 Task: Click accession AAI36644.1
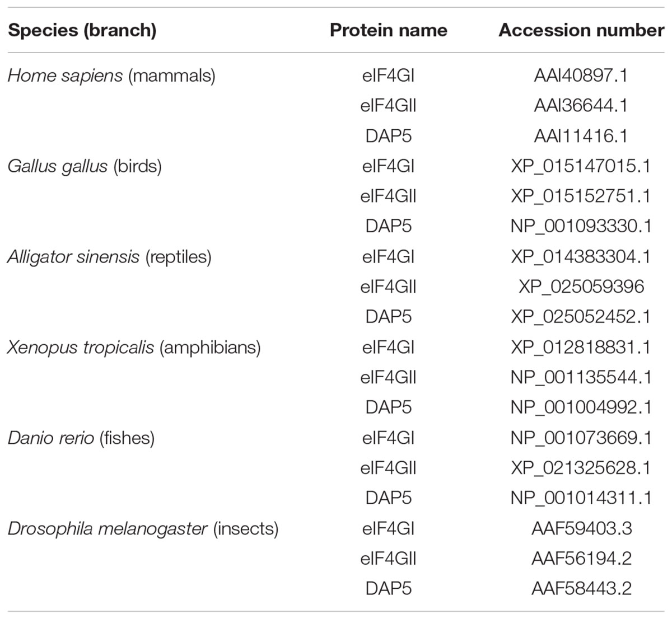(x=581, y=106)
